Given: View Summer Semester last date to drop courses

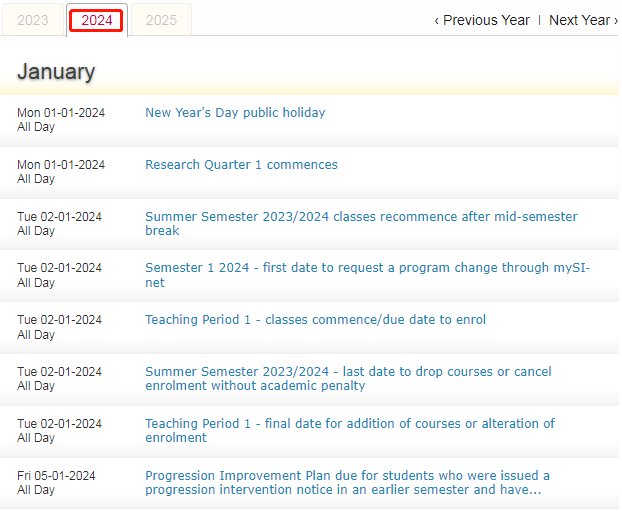Looking at the screenshot, I should point(348,379).
